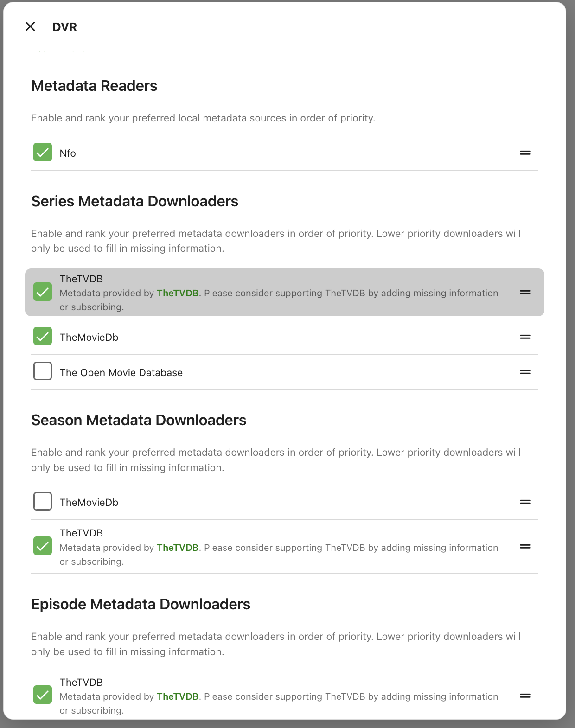The width and height of the screenshot is (575, 728).
Task: Click drag handle for TheMovieDb season downloader
Action: point(525,502)
